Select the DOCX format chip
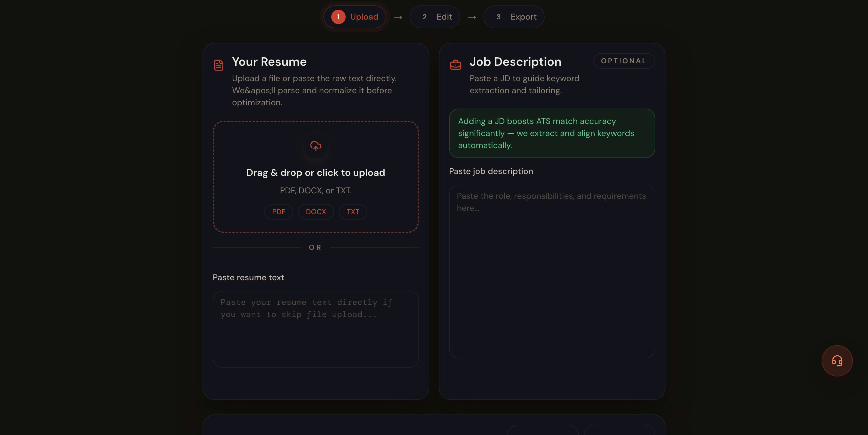Viewport: 868px width, 435px height. point(316,212)
